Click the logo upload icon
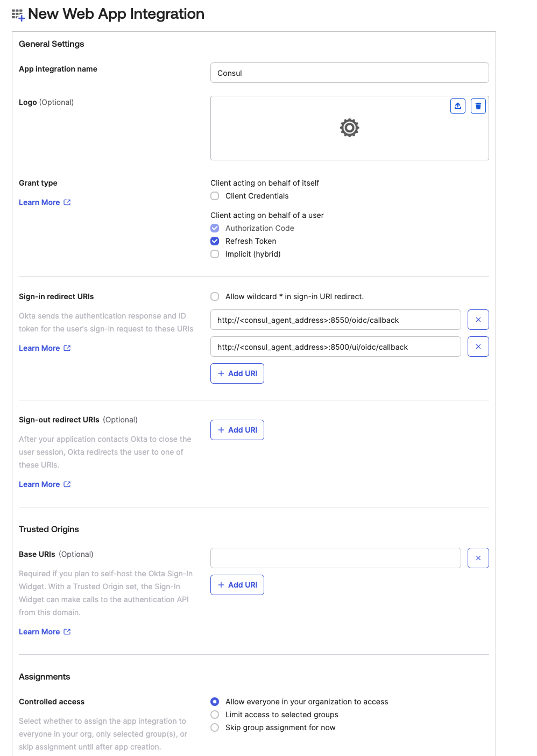This screenshot has width=537, height=756. (x=457, y=106)
